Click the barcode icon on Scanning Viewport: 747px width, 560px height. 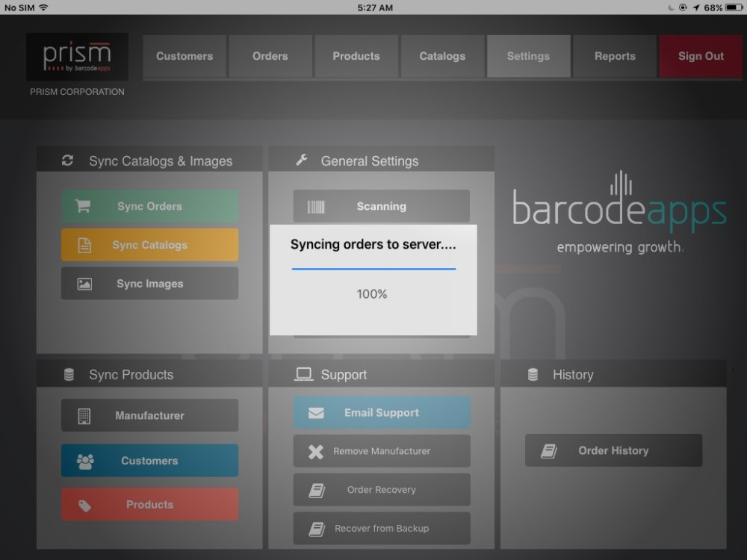coord(316,207)
